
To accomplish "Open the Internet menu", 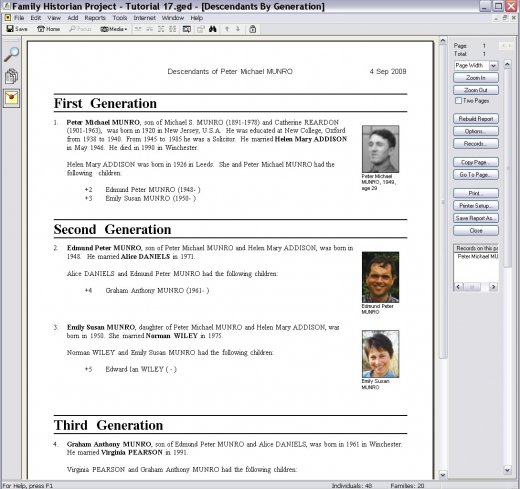I will pyautogui.click(x=144, y=18).
